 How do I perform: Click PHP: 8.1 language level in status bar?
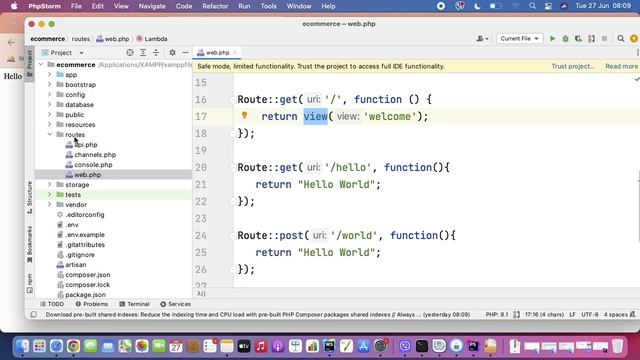pyautogui.click(x=497, y=315)
